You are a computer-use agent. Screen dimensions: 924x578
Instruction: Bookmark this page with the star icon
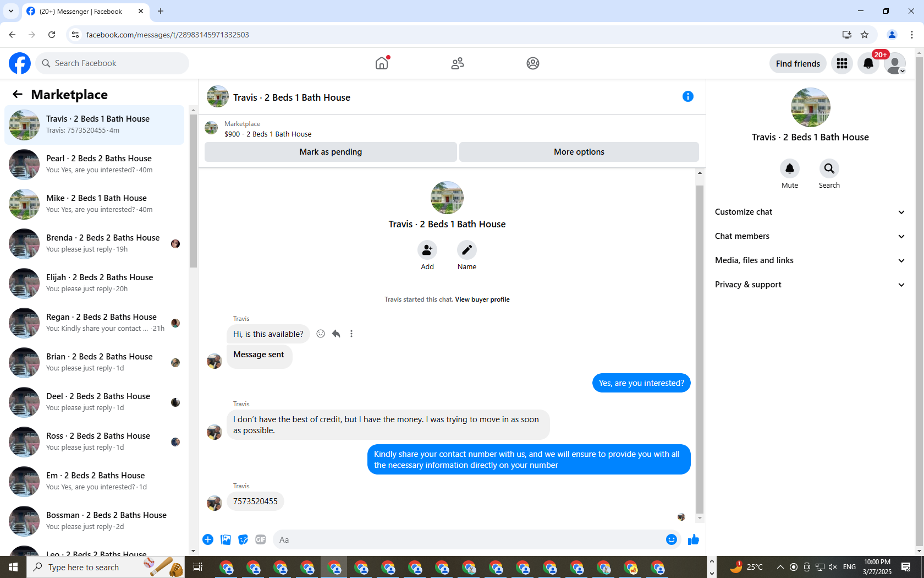click(865, 35)
